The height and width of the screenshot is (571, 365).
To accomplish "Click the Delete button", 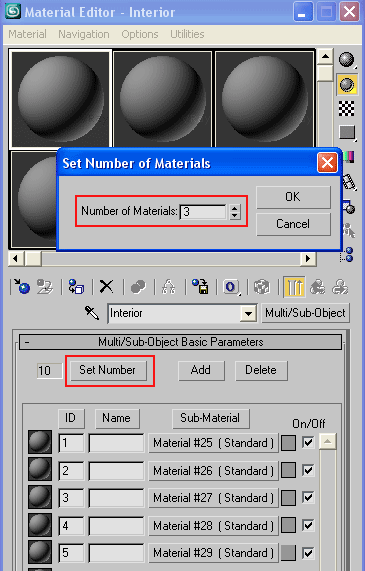I will 261,370.
